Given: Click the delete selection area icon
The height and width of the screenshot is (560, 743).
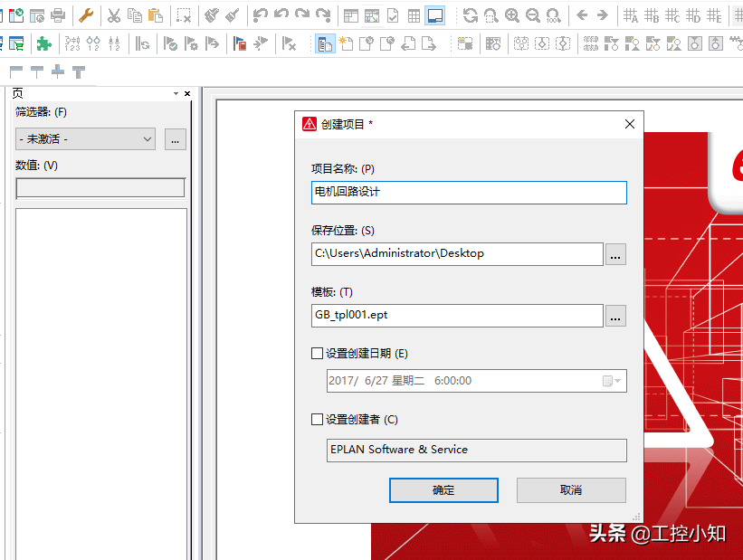Looking at the screenshot, I should coord(184,15).
